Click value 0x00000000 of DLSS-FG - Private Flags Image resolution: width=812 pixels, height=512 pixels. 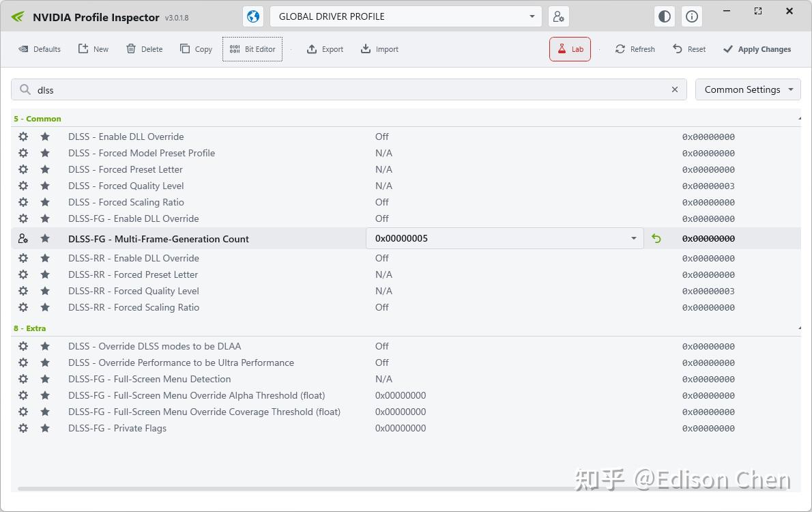point(401,428)
